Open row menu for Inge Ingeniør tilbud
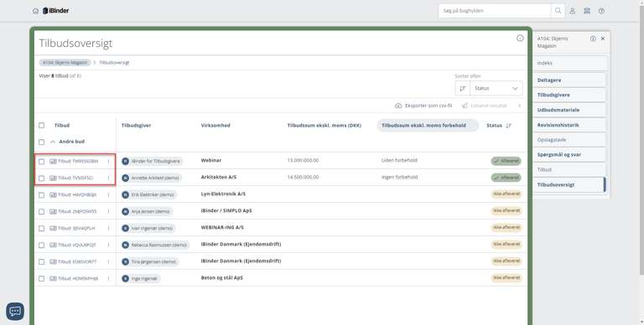 point(108,279)
